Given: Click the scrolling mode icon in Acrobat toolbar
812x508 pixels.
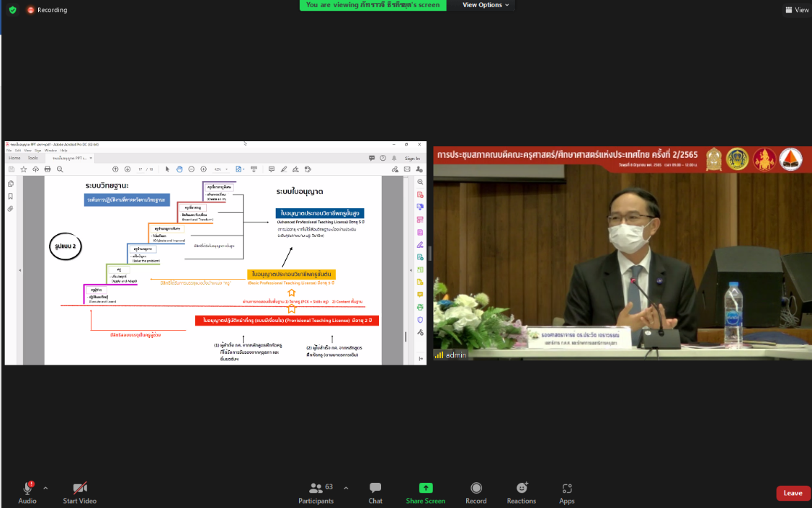Looking at the screenshot, I should [x=254, y=169].
